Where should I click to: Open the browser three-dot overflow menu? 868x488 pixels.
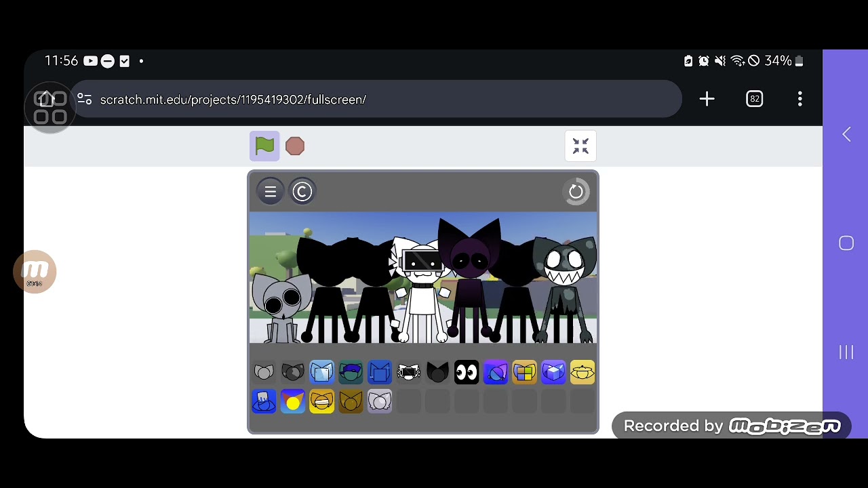(x=800, y=99)
